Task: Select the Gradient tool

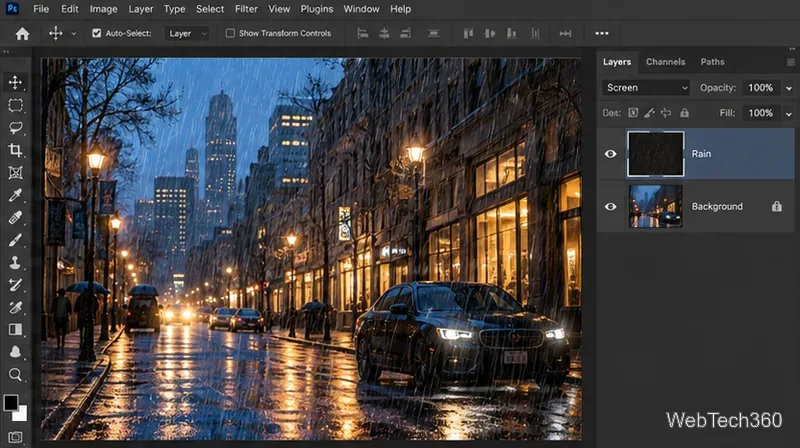Action: coord(15,330)
